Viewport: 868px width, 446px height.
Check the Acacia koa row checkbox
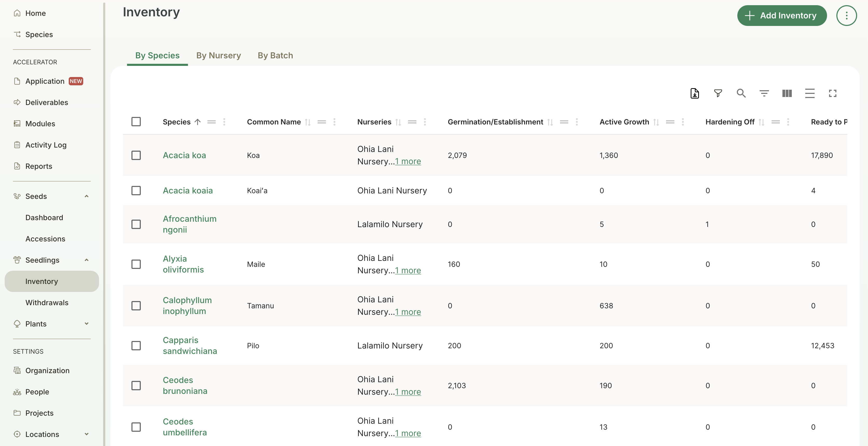pyautogui.click(x=136, y=155)
